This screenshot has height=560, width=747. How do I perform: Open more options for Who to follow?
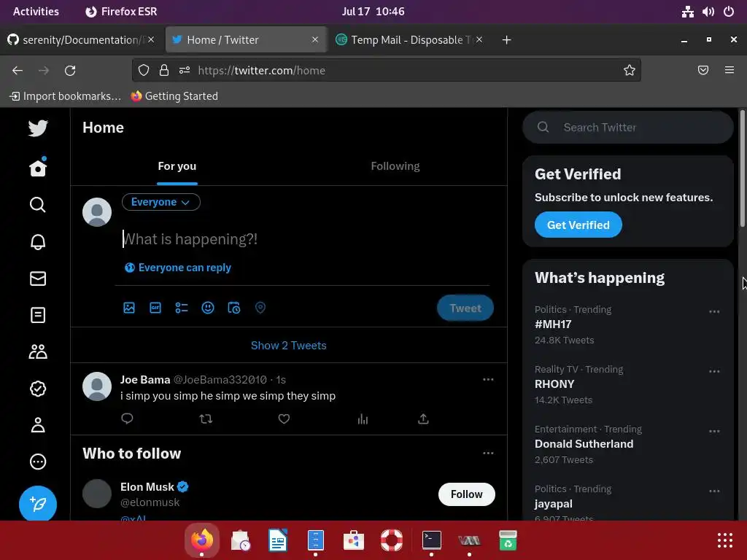click(x=488, y=453)
